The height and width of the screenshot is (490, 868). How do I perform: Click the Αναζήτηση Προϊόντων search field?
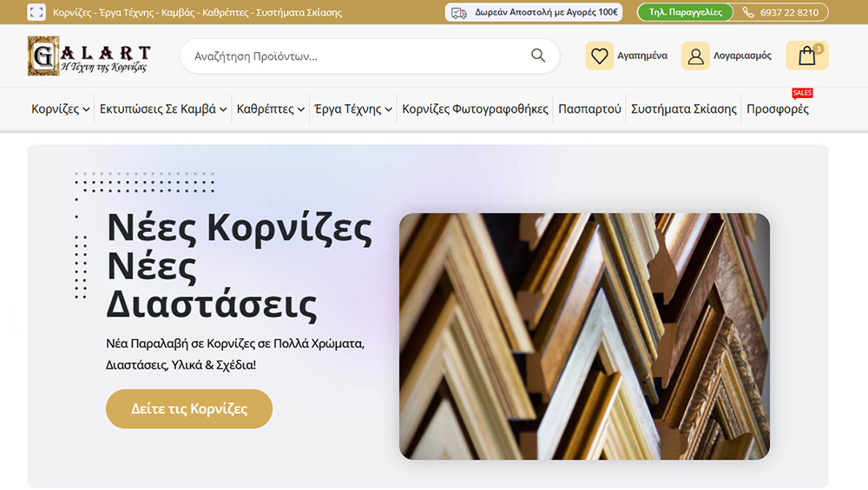pyautogui.click(x=356, y=56)
